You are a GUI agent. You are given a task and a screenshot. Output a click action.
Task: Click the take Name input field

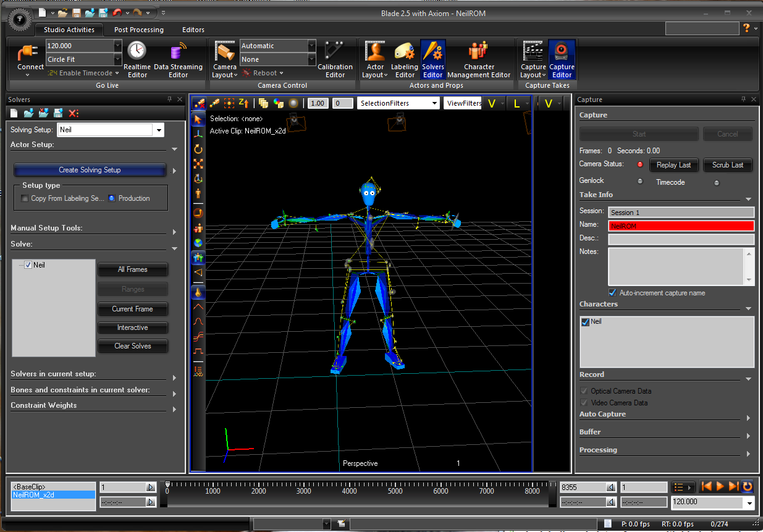click(x=681, y=226)
